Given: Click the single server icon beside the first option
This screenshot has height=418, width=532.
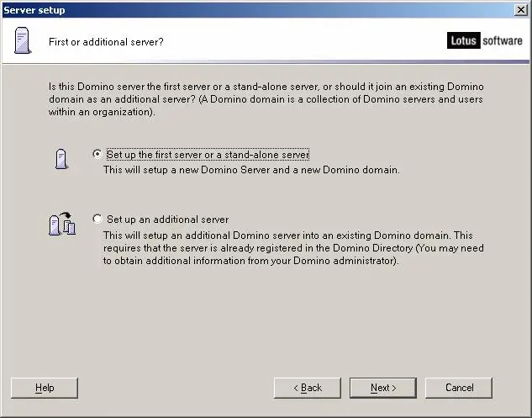Looking at the screenshot, I should [61, 158].
